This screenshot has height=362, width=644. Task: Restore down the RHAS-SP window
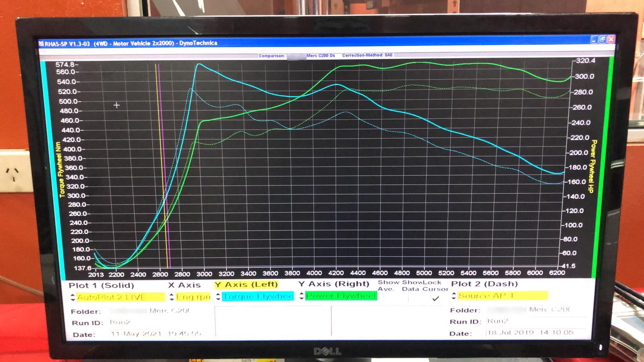(x=603, y=39)
